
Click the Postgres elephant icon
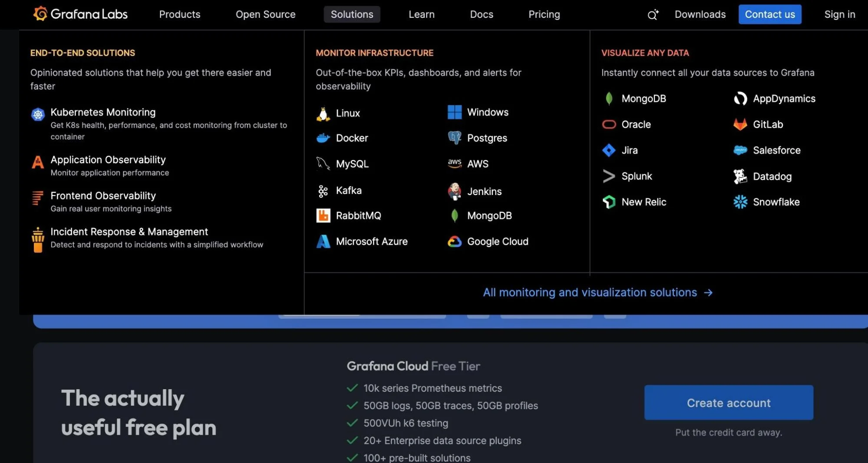[455, 138]
